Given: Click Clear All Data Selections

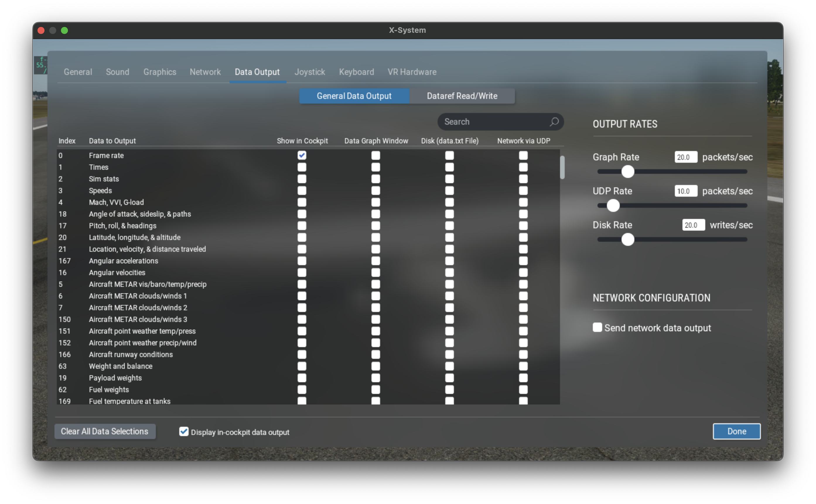Looking at the screenshot, I should pyautogui.click(x=105, y=431).
